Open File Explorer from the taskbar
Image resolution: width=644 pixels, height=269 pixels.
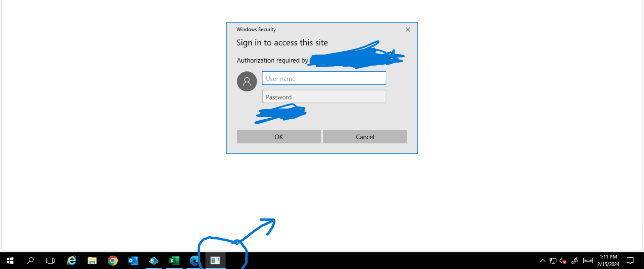click(92, 261)
